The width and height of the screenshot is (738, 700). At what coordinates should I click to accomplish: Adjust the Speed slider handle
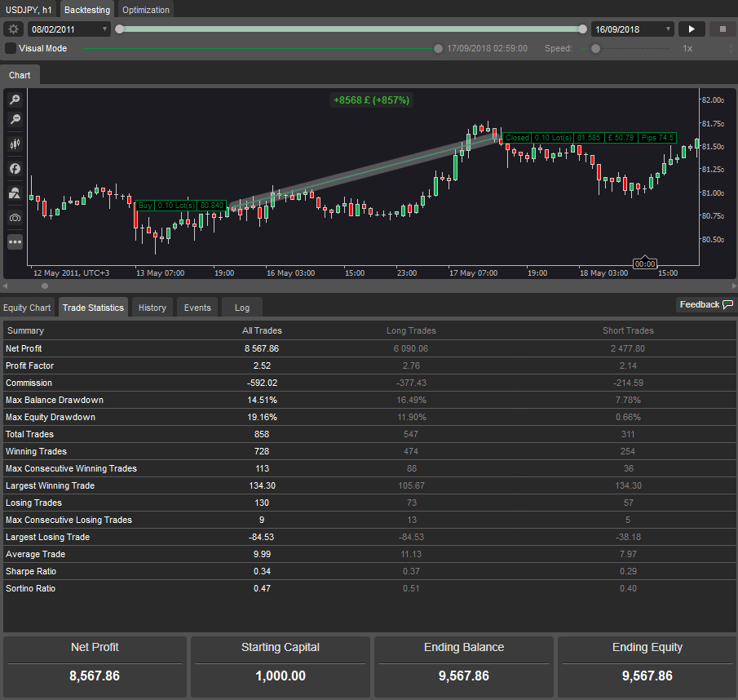[x=596, y=48]
